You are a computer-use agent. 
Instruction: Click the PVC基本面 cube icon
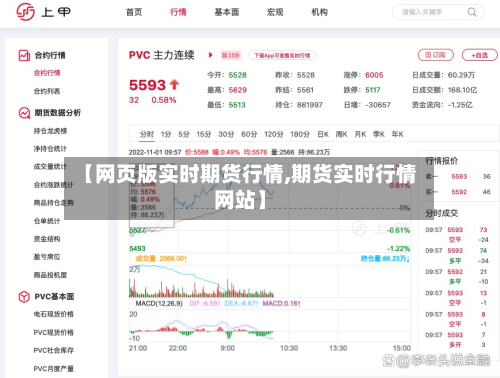click(24, 297)
